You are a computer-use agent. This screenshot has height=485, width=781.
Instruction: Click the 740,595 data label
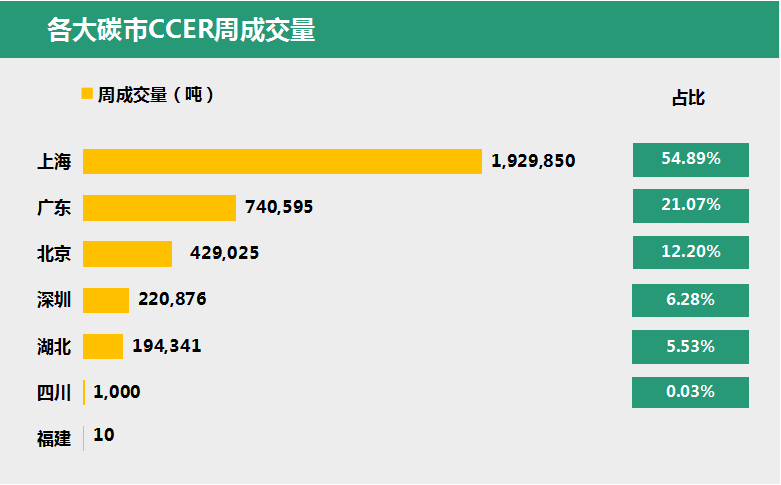pyautogui.click(x=279, y=207)
